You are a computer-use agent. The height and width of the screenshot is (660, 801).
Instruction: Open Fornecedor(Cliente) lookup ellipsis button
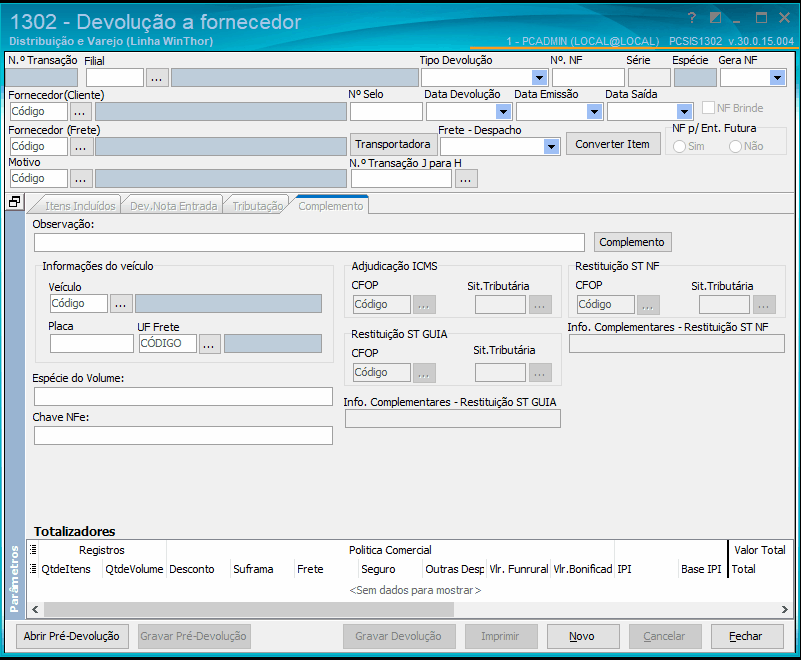80,112
